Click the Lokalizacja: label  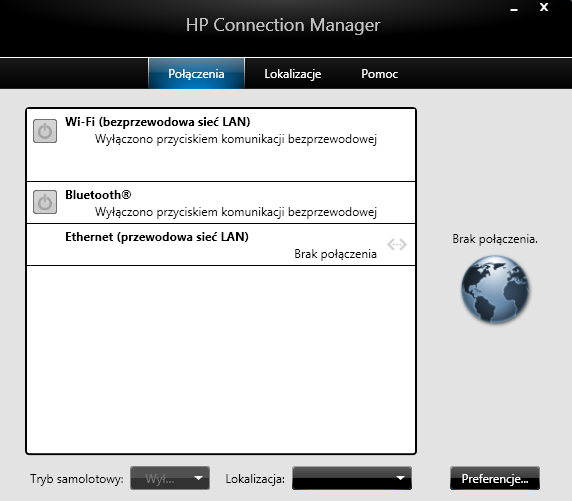255,479
